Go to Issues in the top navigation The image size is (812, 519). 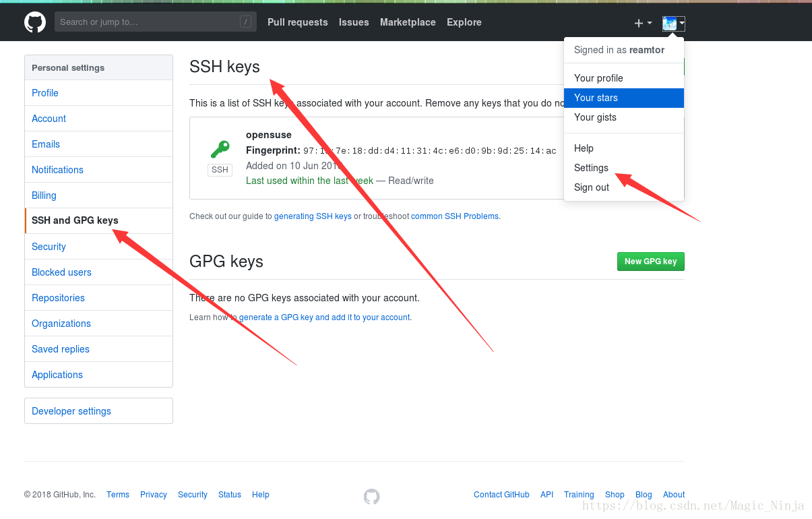(354, 22)
